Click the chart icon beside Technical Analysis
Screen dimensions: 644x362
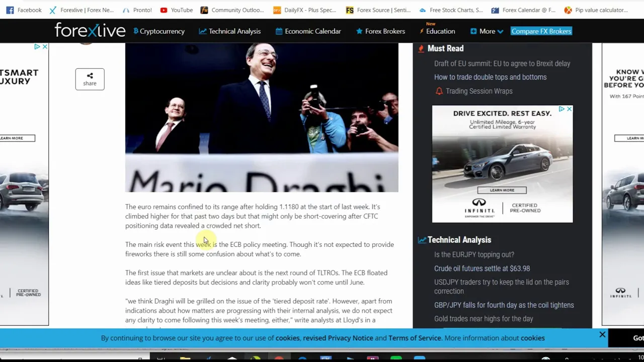(203, 31)
